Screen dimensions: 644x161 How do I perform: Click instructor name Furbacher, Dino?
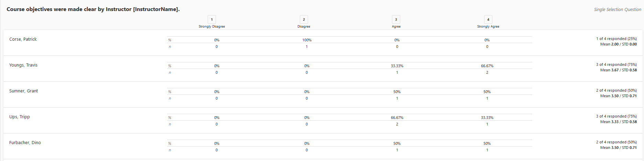(x=25, y=143)
